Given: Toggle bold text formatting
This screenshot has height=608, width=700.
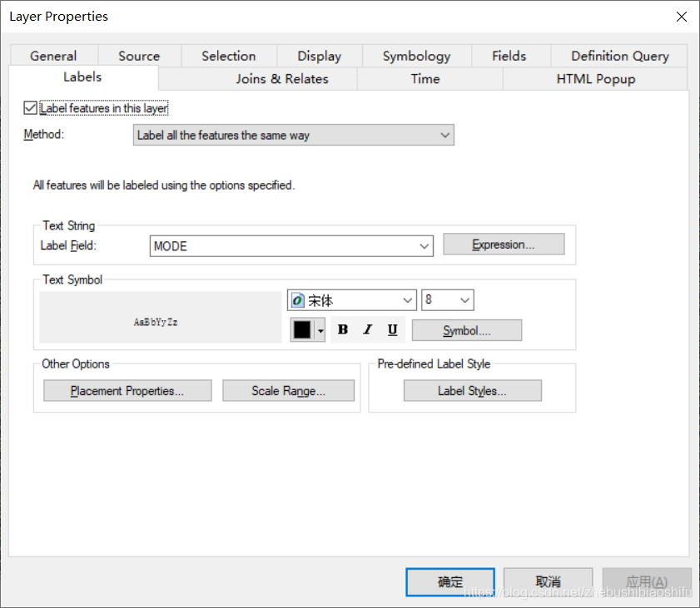Looking at the screenshot, I should pos(343,329).
